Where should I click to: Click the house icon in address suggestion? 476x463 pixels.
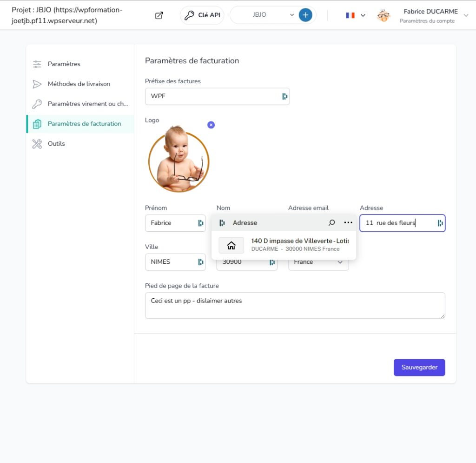(231, 245)
